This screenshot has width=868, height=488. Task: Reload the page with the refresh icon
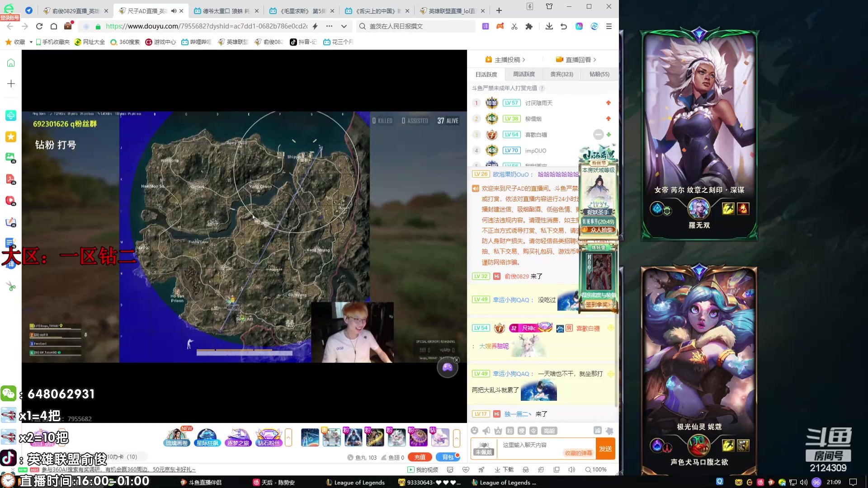click(39, 26)
